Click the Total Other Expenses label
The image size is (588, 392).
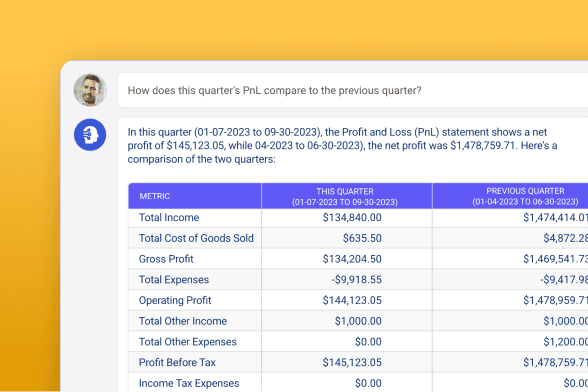pos(188,342)
